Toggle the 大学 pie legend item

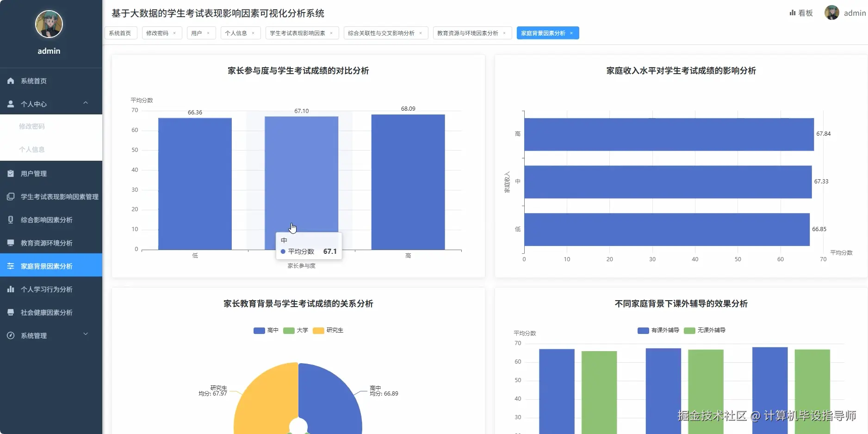(296, 330)
